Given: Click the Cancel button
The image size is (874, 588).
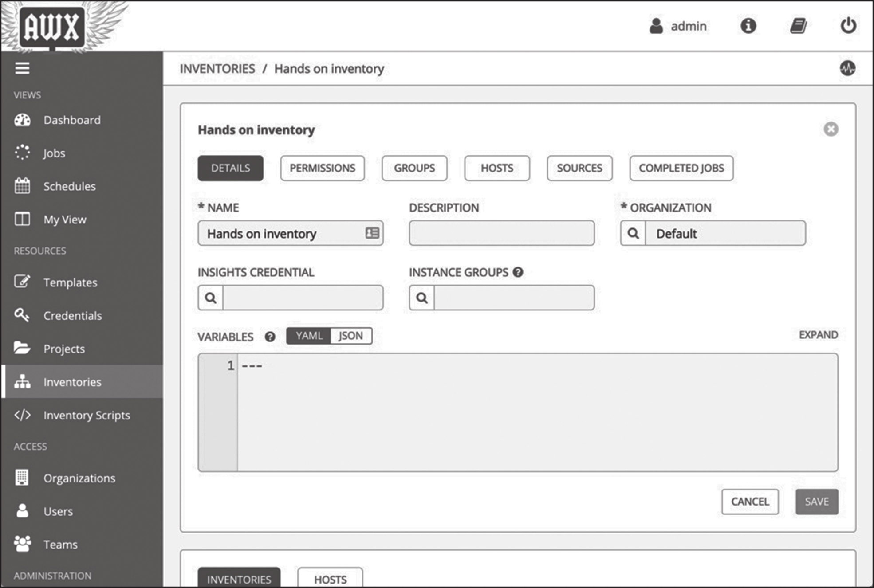Looking at the screenshot, I should point(750,502).
